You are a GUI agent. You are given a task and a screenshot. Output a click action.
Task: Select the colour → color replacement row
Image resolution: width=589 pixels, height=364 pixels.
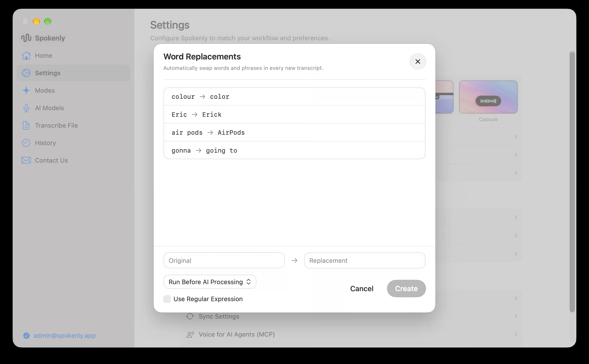coord(294,97)
